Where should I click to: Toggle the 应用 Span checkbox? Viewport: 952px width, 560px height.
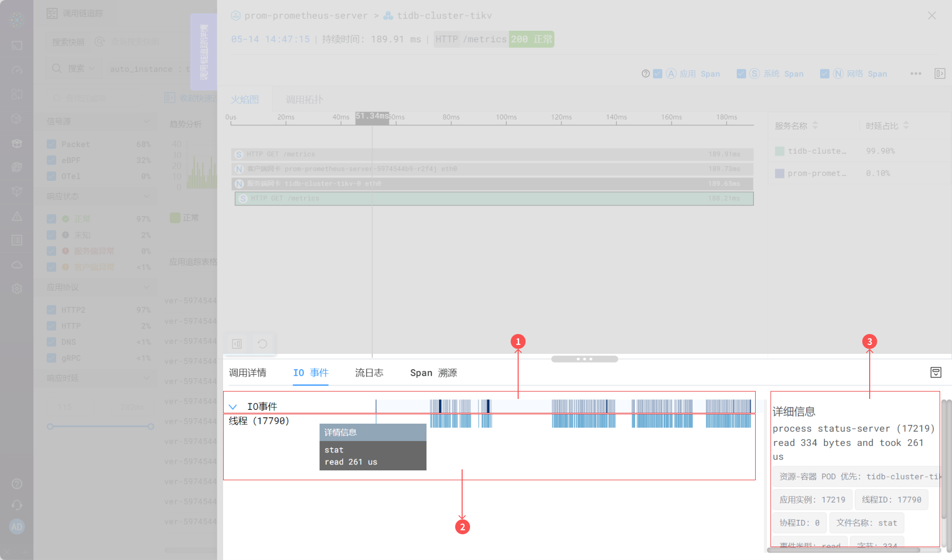[x=658, y=74]
